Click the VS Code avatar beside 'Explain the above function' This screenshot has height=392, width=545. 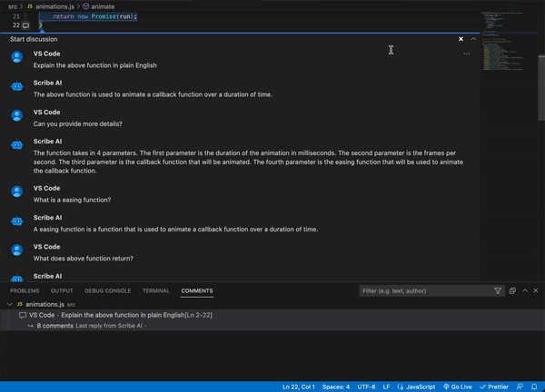coord(17,56)
